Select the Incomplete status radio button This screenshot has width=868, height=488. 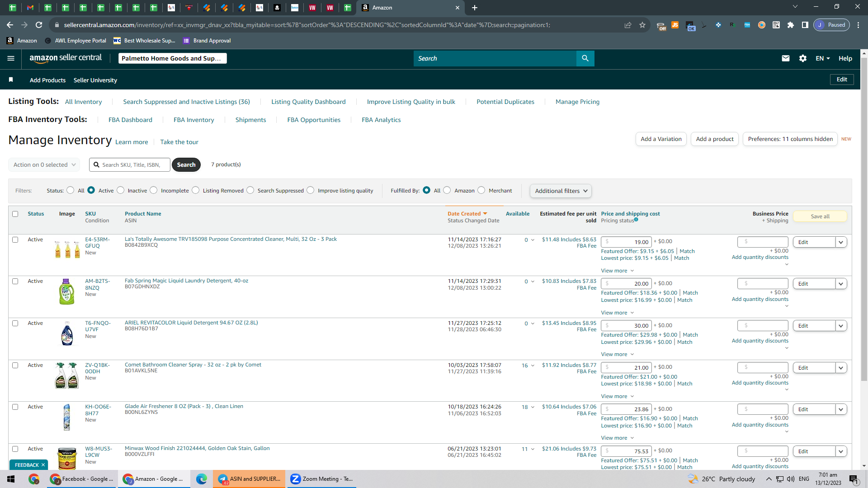click(x=154, y=190)
